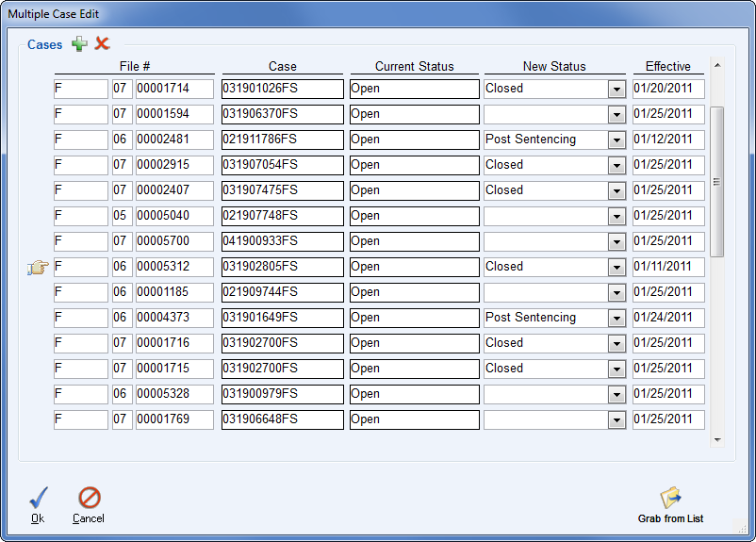Image resolution: width=756 pixels, height=542 pixels.
Task: Click effective date 01/11/2011
Action: click(668, 267)
